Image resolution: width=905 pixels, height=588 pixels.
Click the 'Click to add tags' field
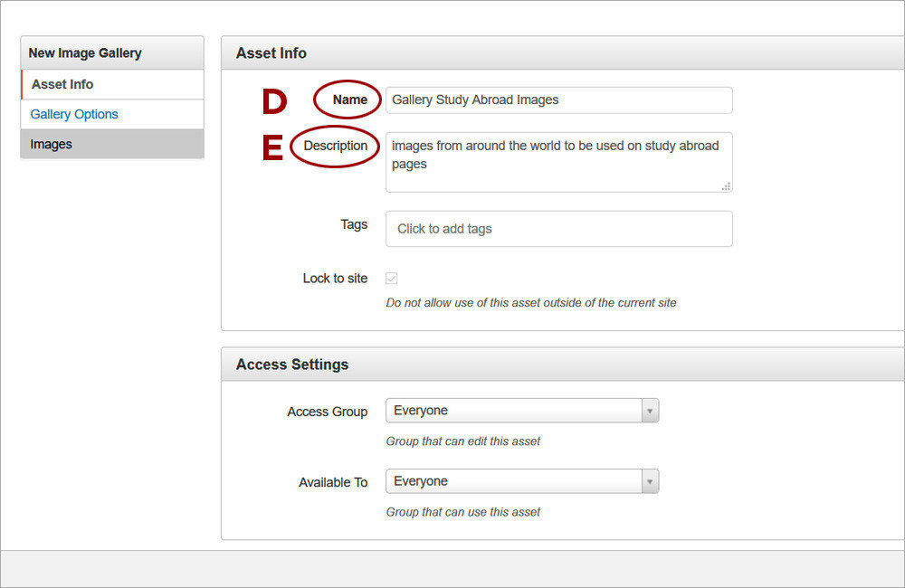tap(558, 229)
